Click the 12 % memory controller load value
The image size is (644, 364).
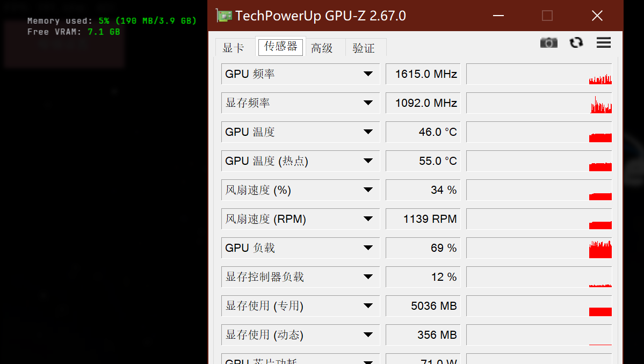point(423,276)
